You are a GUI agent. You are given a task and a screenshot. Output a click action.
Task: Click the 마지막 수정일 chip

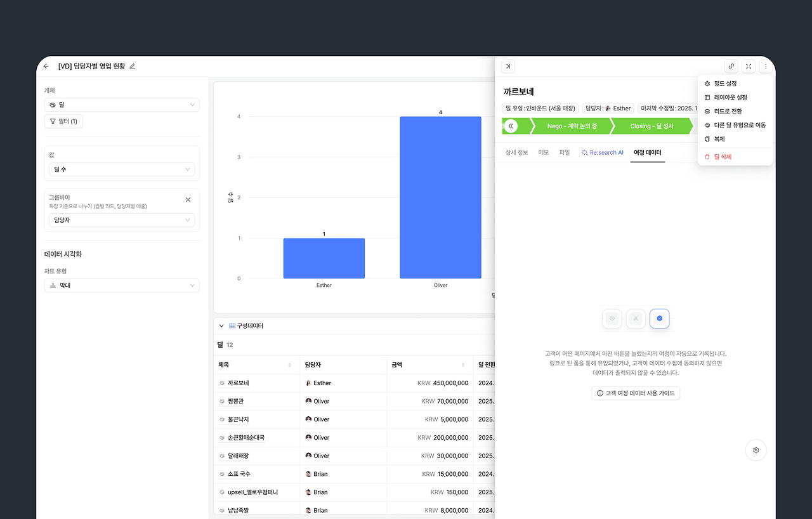[669, 108]
